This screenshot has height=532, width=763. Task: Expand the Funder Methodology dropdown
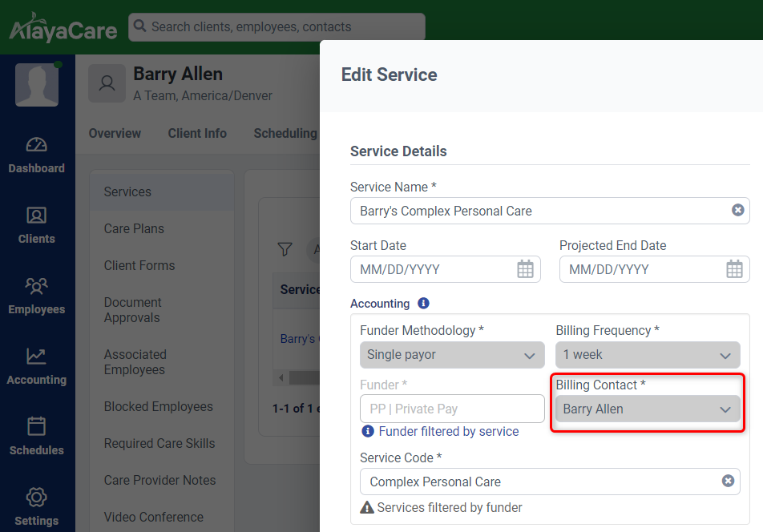tap(452, 355)
